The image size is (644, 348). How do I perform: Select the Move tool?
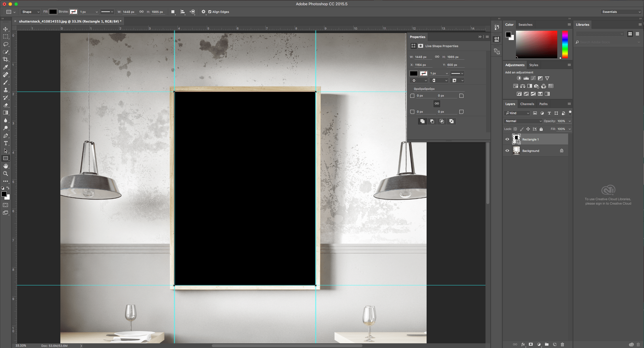(x=6, y=29)
